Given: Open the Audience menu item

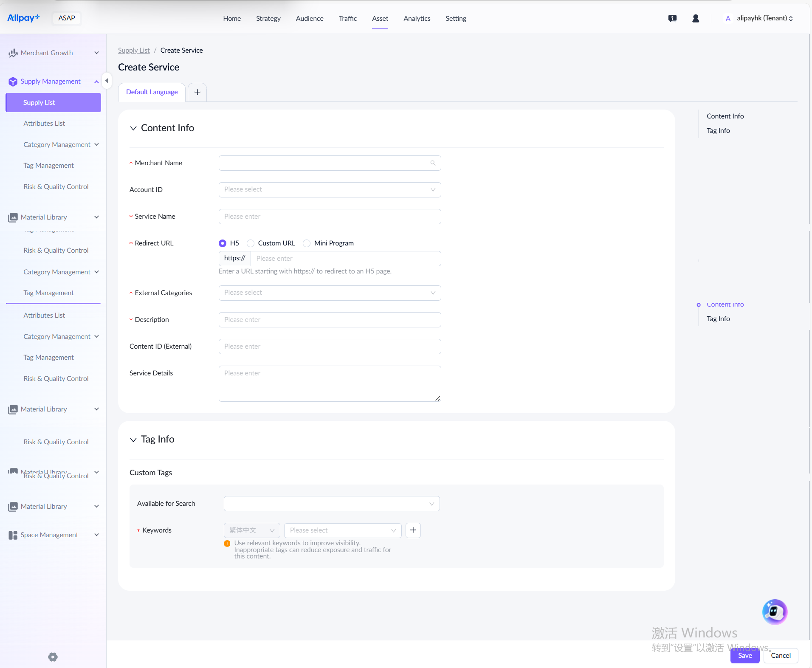Looking at the screenshot, I should tap(309, 18).
